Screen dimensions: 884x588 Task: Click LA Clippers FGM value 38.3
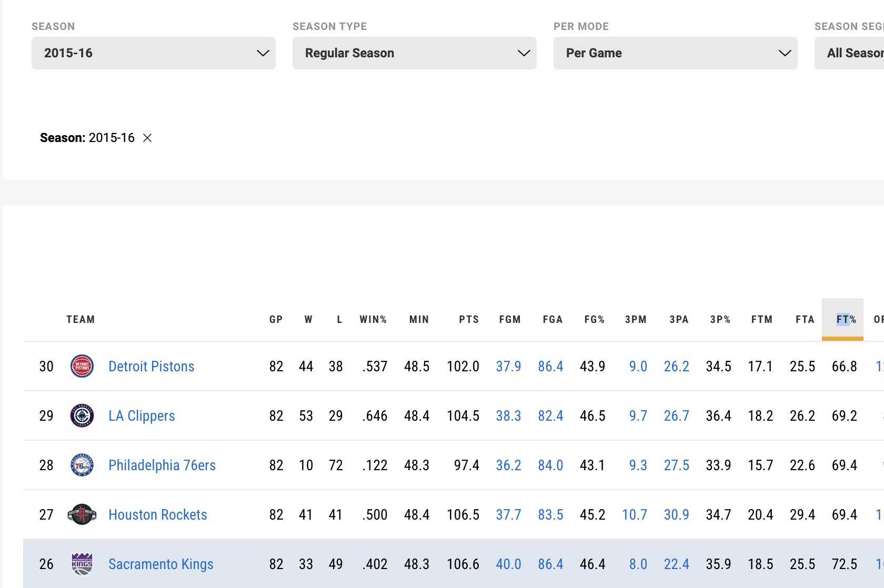pyautogui.click(x=508, y=416)
